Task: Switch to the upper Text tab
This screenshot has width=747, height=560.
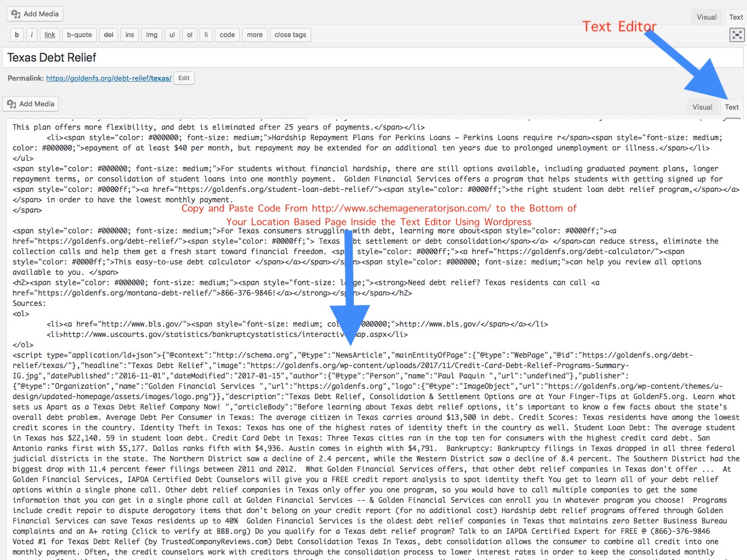Action: click(736, 17)
